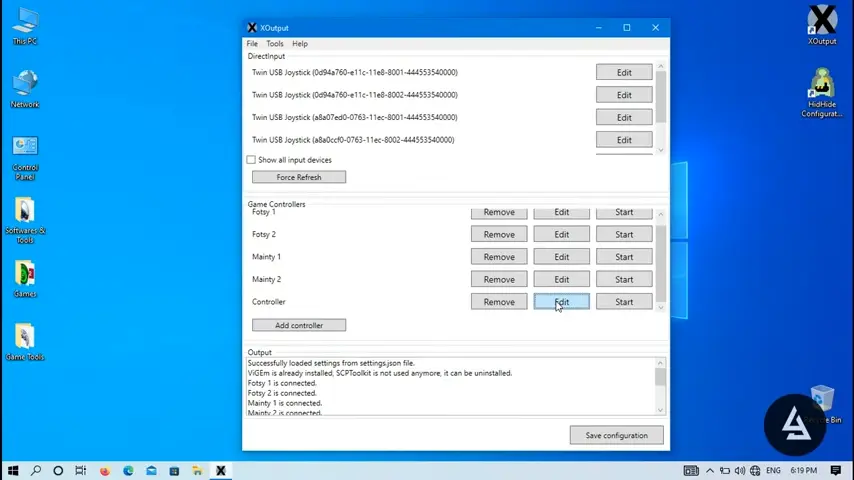Viewport: 854px width, 480px height.
Task: Open the network globe tray icon
Action: click(x=755, y=471)
